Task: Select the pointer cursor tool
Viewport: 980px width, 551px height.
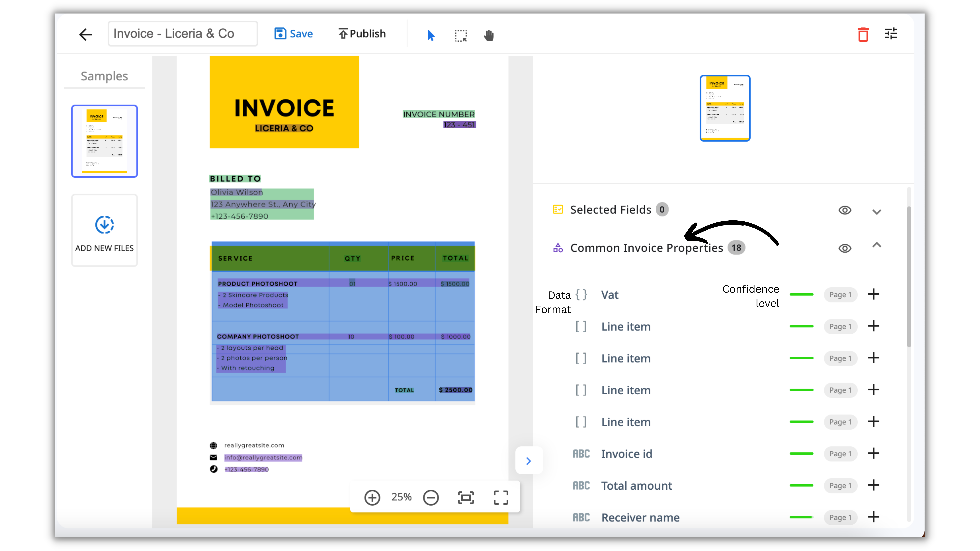Action: (431, 35)
